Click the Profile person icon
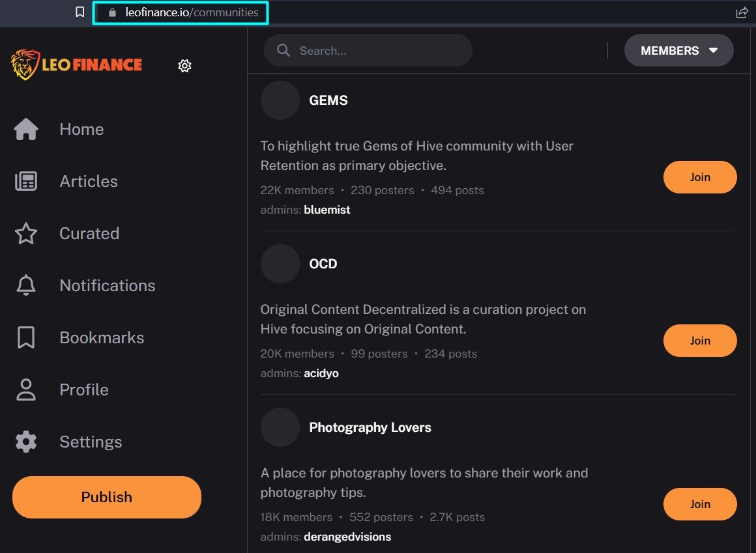 pyautogui.click(x=26, y=390)
